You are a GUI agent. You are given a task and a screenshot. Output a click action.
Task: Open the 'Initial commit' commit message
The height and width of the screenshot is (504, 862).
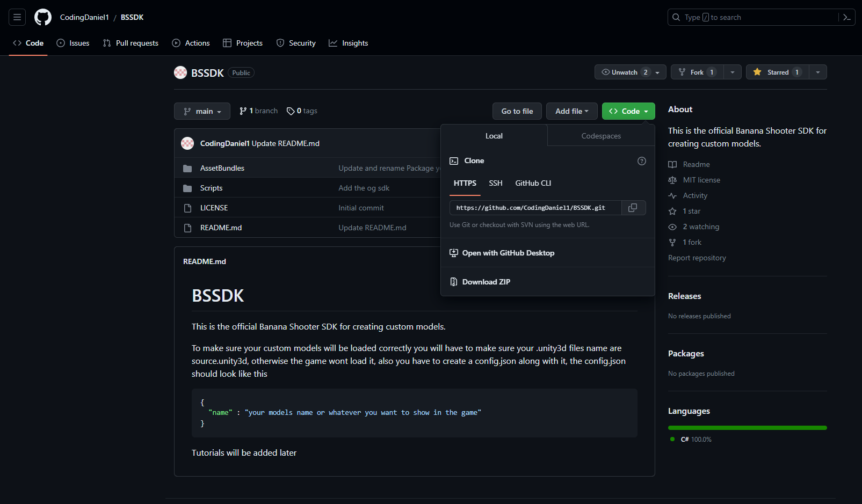pyautogui.click(x=361, y=208)
